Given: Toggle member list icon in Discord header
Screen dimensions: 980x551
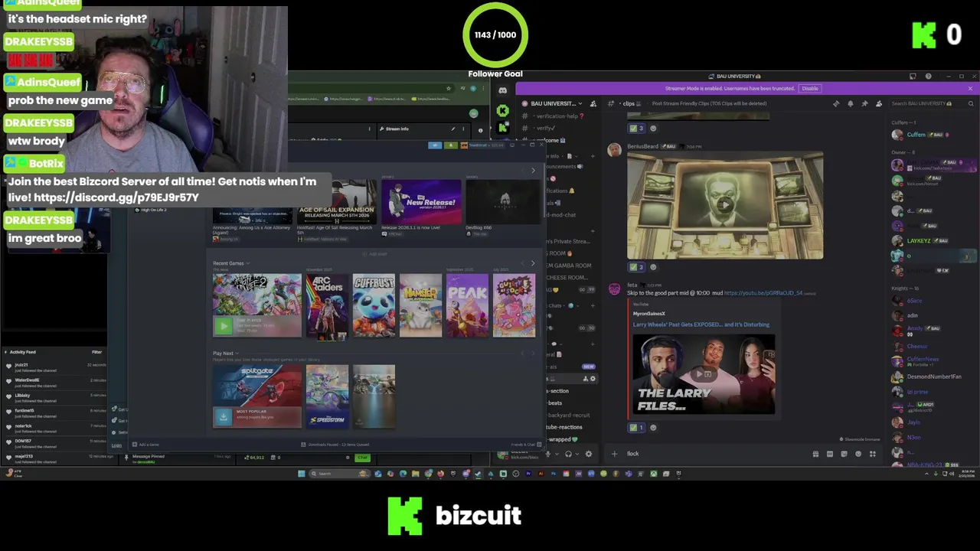Looking at the screenshot, I should 879,103.
